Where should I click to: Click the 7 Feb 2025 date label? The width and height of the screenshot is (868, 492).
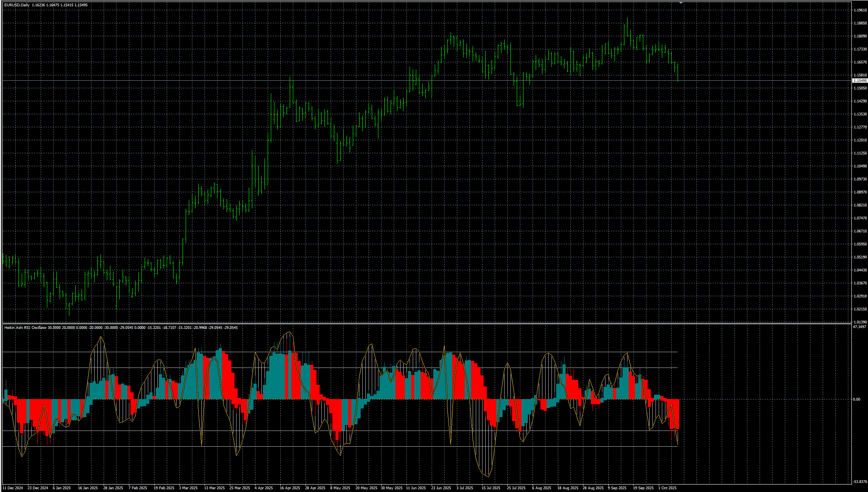coord(138,488)
